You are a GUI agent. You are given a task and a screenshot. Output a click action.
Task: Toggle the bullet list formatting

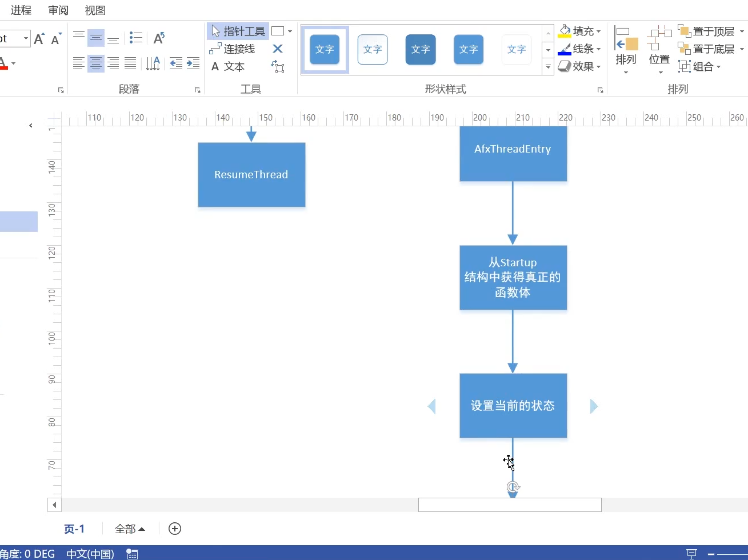[x=136, y=37]
